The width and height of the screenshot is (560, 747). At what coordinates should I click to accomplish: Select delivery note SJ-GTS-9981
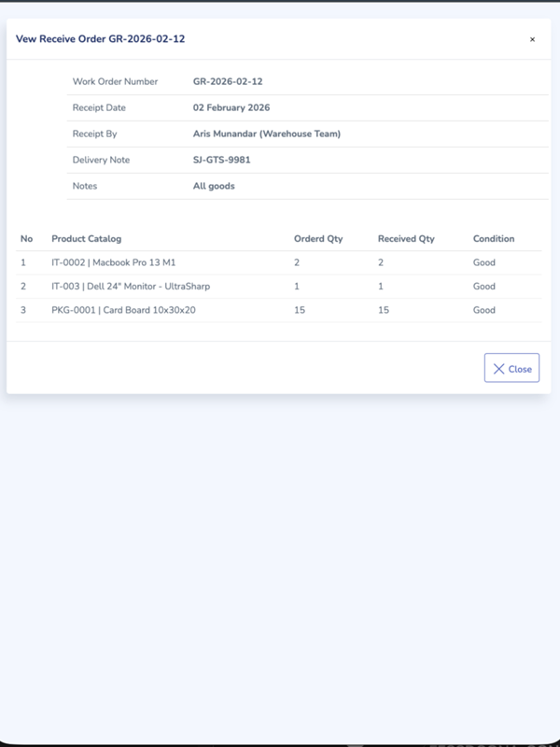[x=222, y=160]
